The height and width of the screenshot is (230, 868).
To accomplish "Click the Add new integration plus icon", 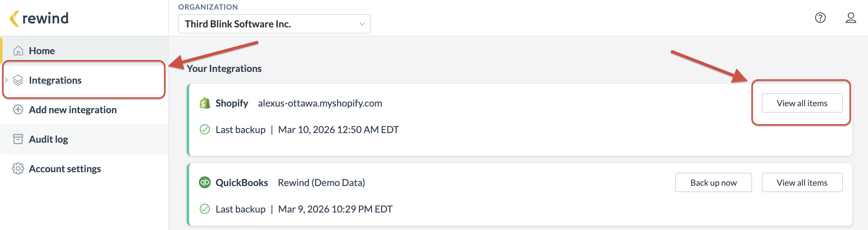I will pyautogui.click(x=18, y=110).
